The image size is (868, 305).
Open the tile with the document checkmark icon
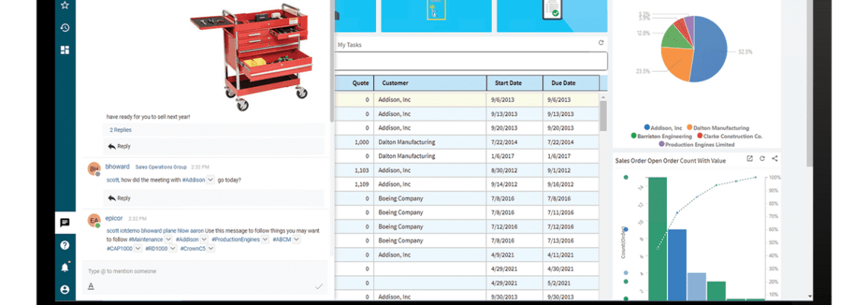click(x=550, y=15)
